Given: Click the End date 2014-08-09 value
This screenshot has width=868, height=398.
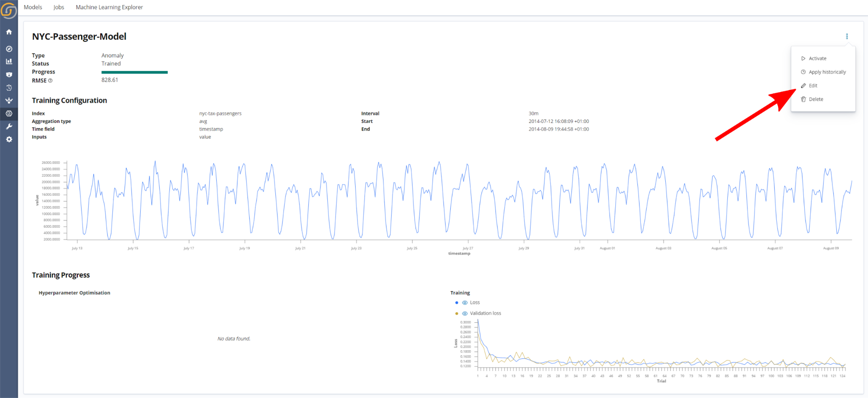Looking at the screenshot, I should click(x=558, y=129).
